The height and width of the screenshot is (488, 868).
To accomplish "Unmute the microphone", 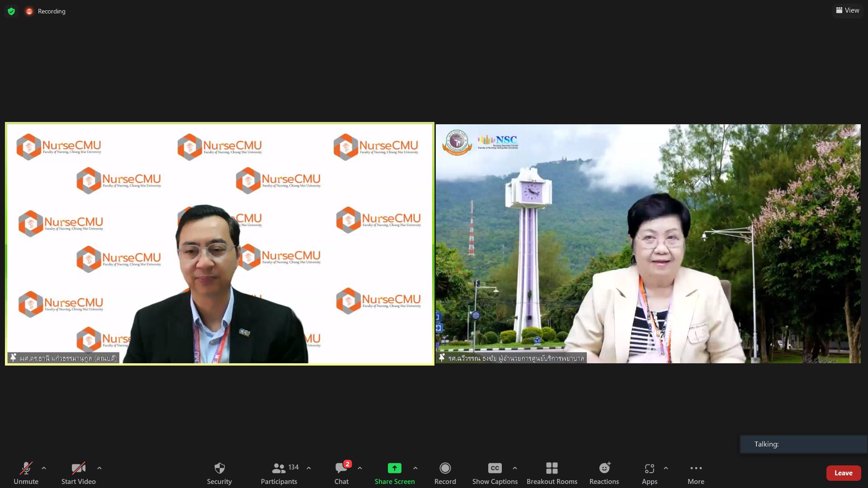I will (x=26, y=473).
